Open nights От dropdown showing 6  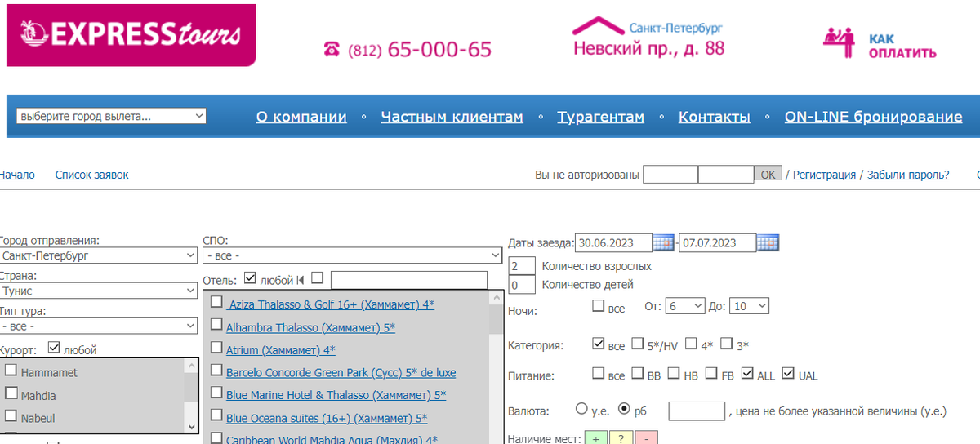click(684, 306)
